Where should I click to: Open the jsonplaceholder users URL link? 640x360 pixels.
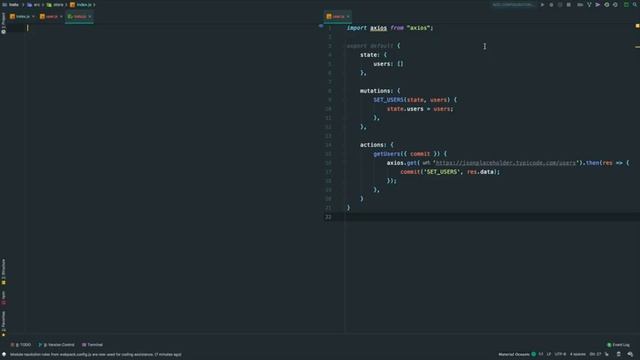505,163
